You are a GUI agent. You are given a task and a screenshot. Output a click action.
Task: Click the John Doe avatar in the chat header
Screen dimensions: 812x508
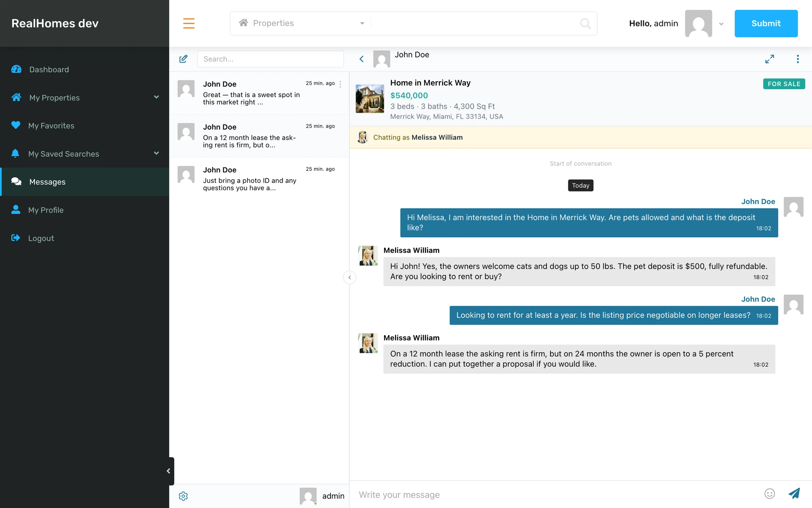tap(382, 59)
